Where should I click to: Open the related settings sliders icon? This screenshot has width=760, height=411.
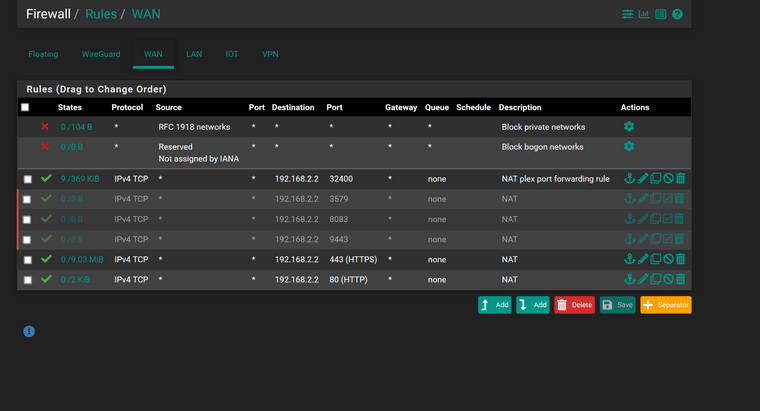627,14
